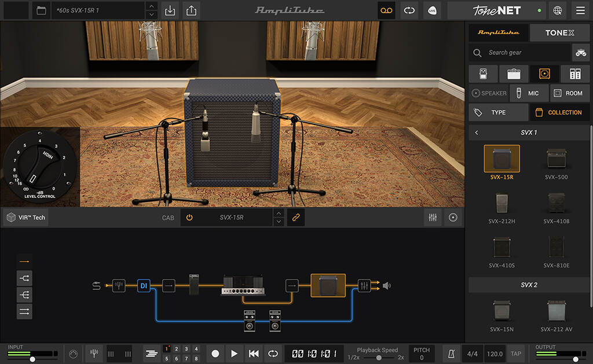Enable LIVE mode in the top bar
Screen dimensions: 593x364
(432, 10)
